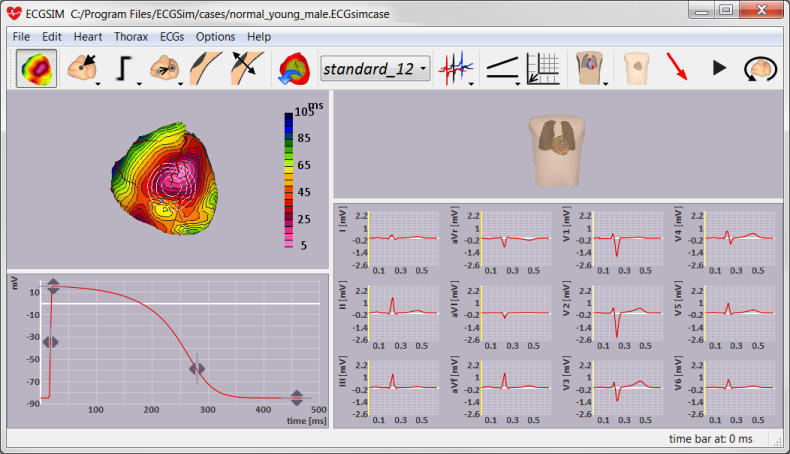Screen dimensions: 790x454
Task: Expand the arrow beside step waveform tool
Action: (139, 84)
